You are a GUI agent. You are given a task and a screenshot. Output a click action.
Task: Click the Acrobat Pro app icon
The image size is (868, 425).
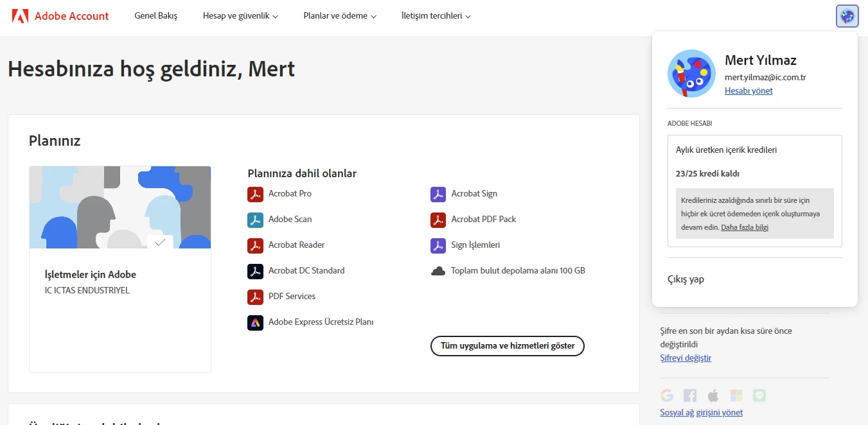click(255, 194)
